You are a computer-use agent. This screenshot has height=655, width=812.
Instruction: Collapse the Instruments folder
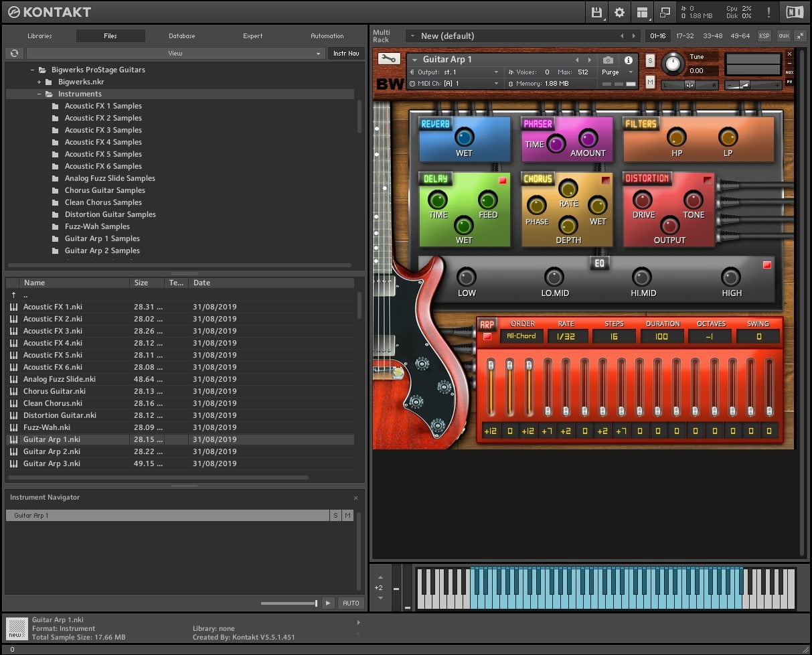(x=39, y=94)
